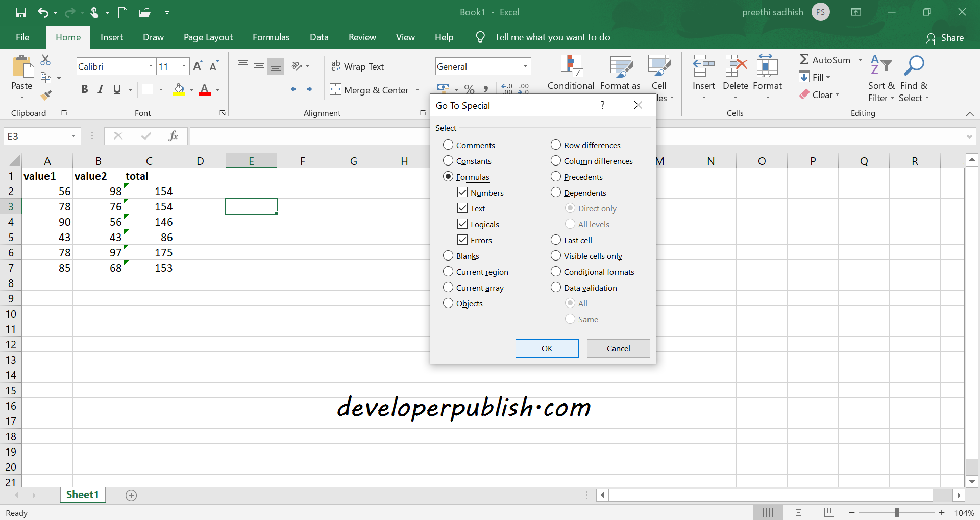Uncheck the Logicals option
The width and height of the screenshot is (980, 520).
(x=462, y=224)
